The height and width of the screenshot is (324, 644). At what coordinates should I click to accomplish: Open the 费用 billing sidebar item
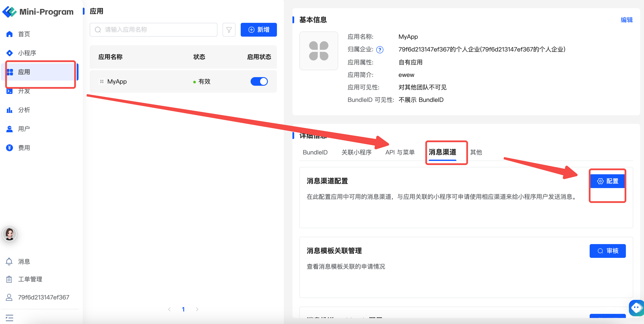click(24, 148)
